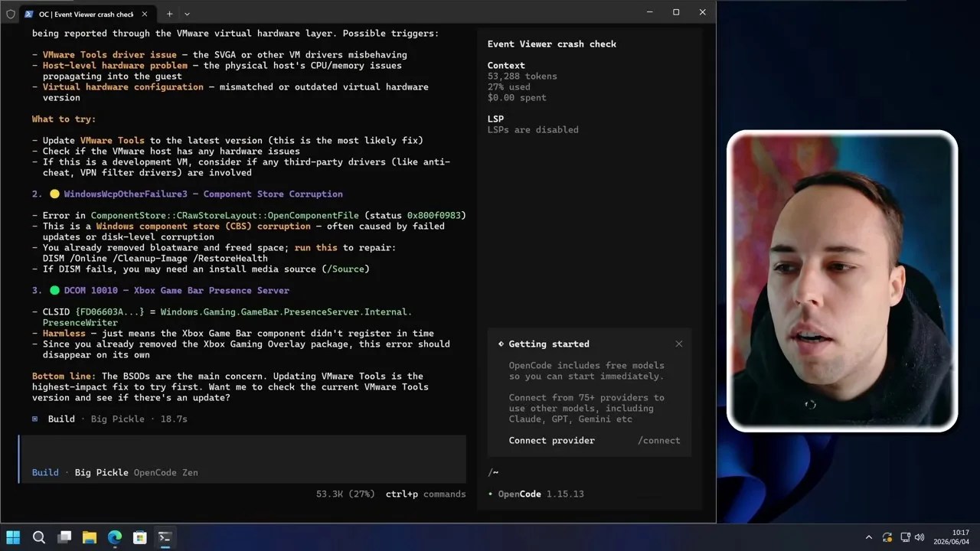Click the 53,288 tokens context value
Viewport: 980px width, 551px height.
(x=522, y=76)
